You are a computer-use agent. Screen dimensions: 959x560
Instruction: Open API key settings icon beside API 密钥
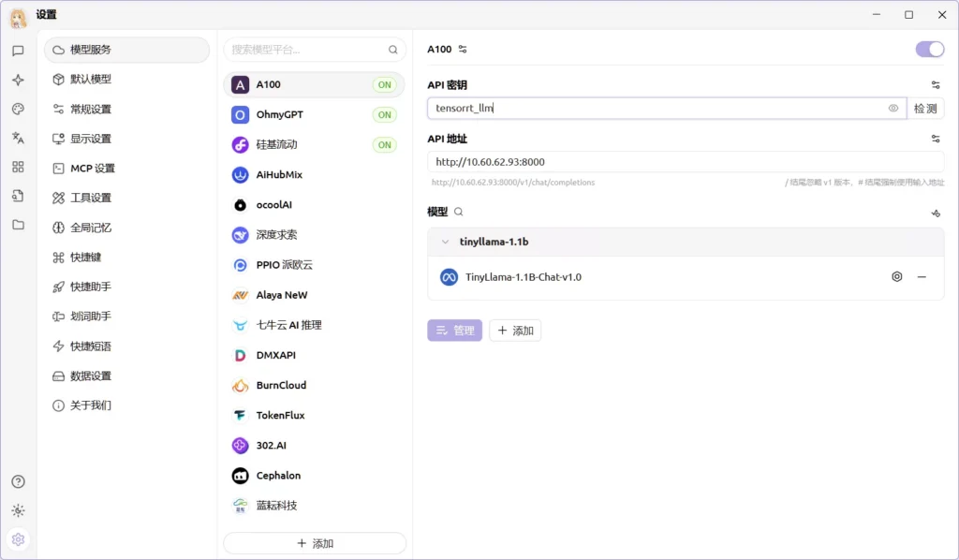935,85
